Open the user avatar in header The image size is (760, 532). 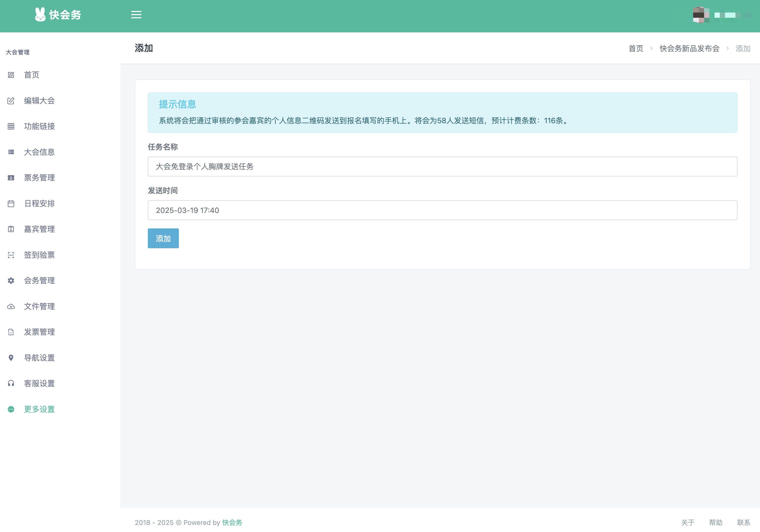(701, 15)
